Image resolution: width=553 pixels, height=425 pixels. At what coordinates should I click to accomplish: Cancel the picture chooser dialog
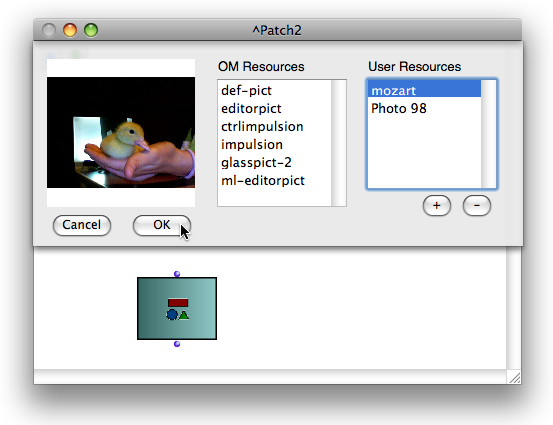81,225
